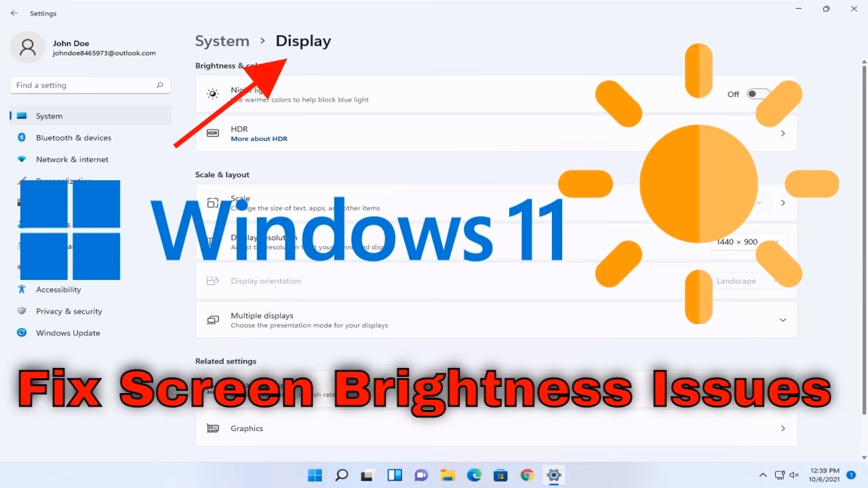Image resolution: width=868 pixels, height=488 pixels.
Task: Click the Find a setting search box
Action: pyautogui.click(x=90, y=85)
